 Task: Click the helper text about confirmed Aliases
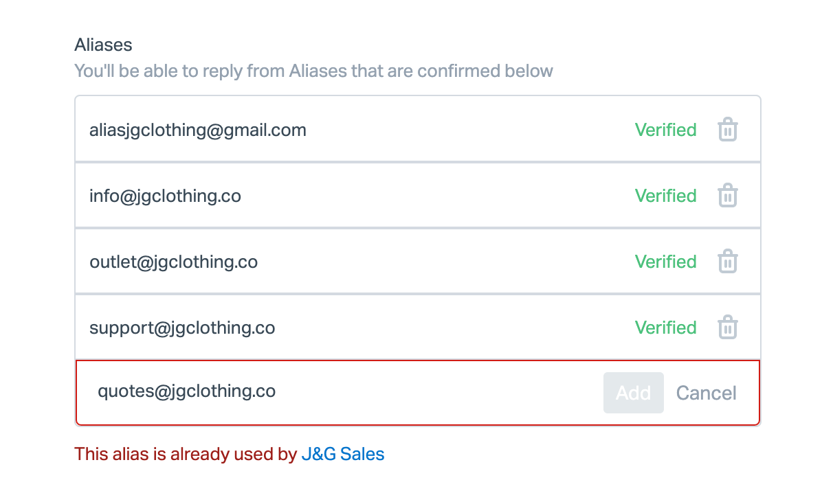click(313, 71)
